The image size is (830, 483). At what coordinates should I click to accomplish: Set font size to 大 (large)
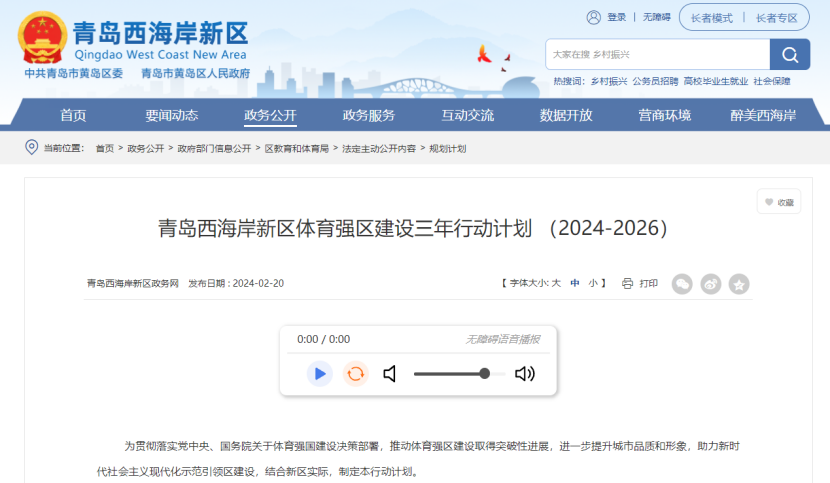pyautogui.click(x=556, y=284)
